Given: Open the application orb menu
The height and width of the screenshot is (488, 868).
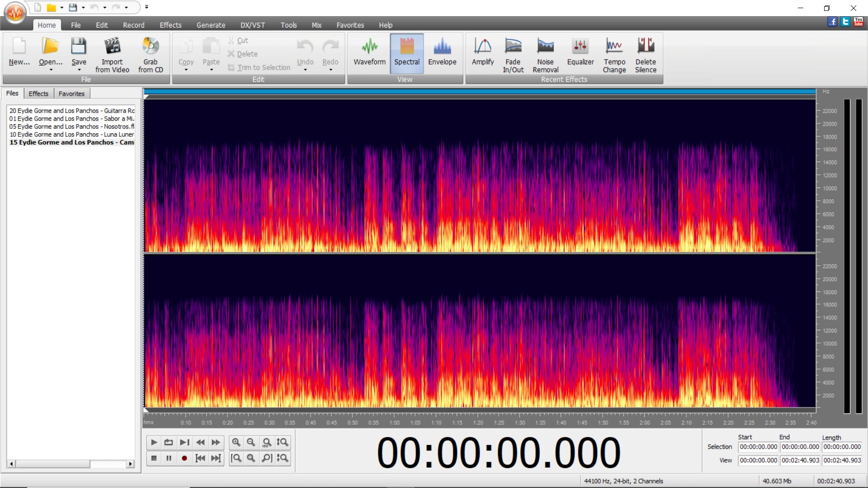Looking at the screenshot, I should coord(15,13).
